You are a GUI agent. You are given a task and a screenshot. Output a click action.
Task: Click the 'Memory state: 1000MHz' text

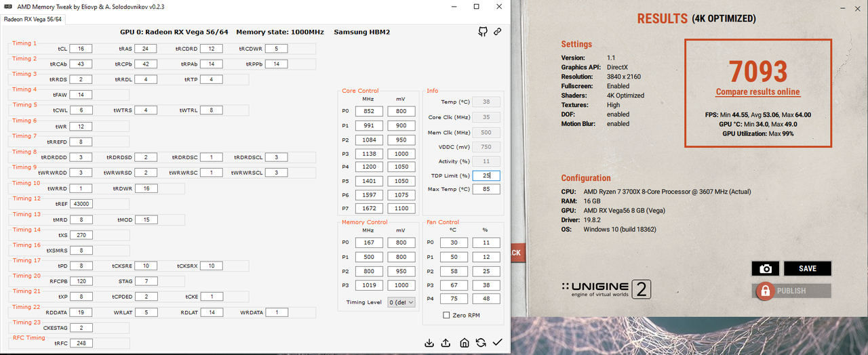280,32
